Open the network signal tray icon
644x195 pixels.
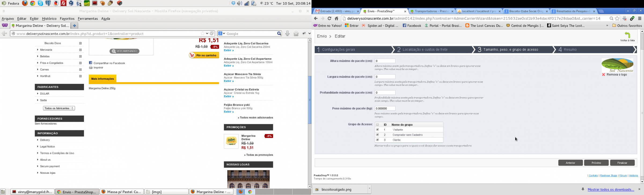coord(247,3)
